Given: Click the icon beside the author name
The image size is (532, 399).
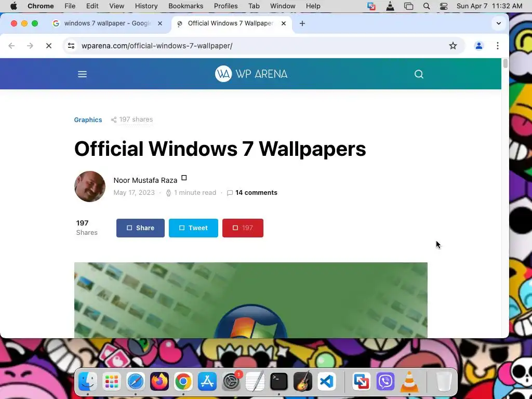Looking at the screenshot, I should click(x=184, y=178).
